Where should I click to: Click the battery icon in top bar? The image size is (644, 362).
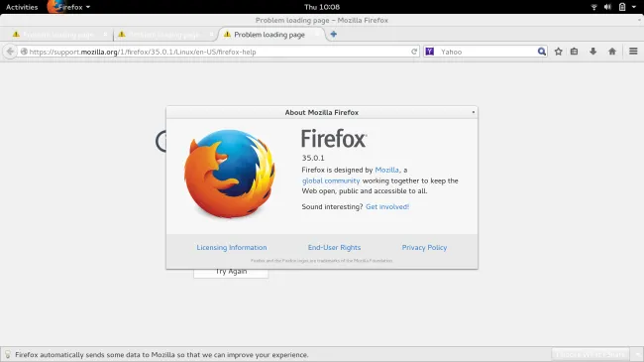coord(622,7)
